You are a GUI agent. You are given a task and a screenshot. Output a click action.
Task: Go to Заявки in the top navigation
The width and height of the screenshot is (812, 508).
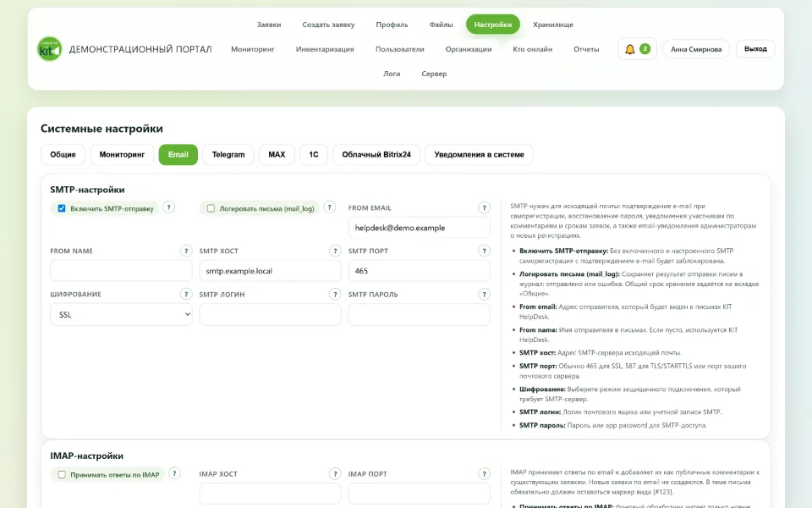tap(269, 25)
